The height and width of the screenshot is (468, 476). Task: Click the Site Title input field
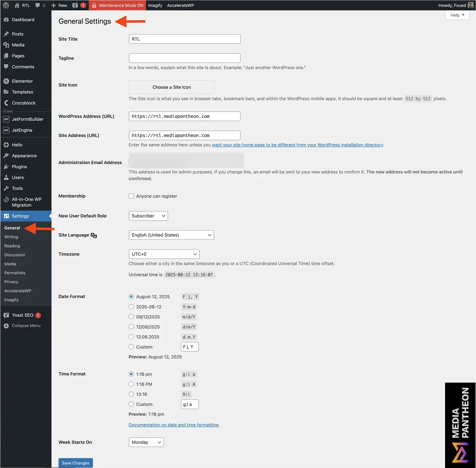click(185, 39)
